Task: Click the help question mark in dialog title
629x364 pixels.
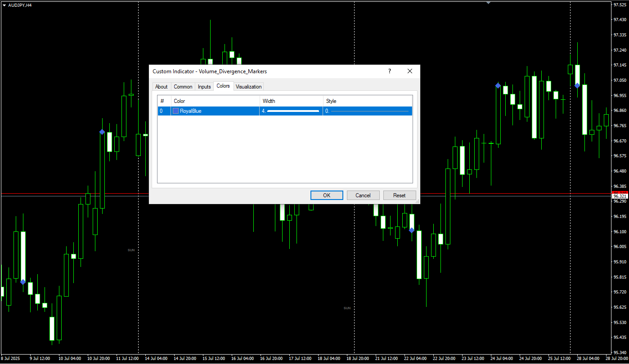Action: tap(390, 71)
